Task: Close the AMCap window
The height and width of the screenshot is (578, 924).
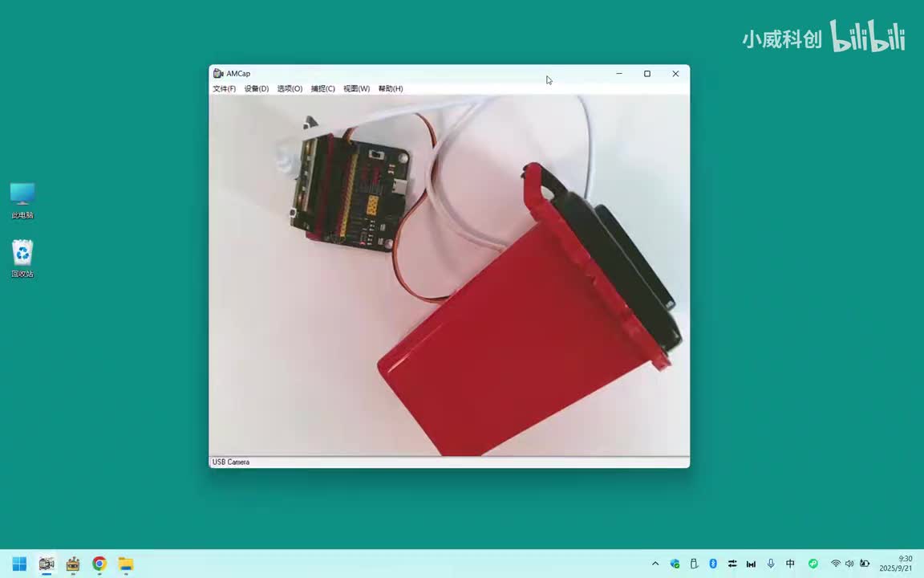Action: pyautogui.click(x=675, y=73)
